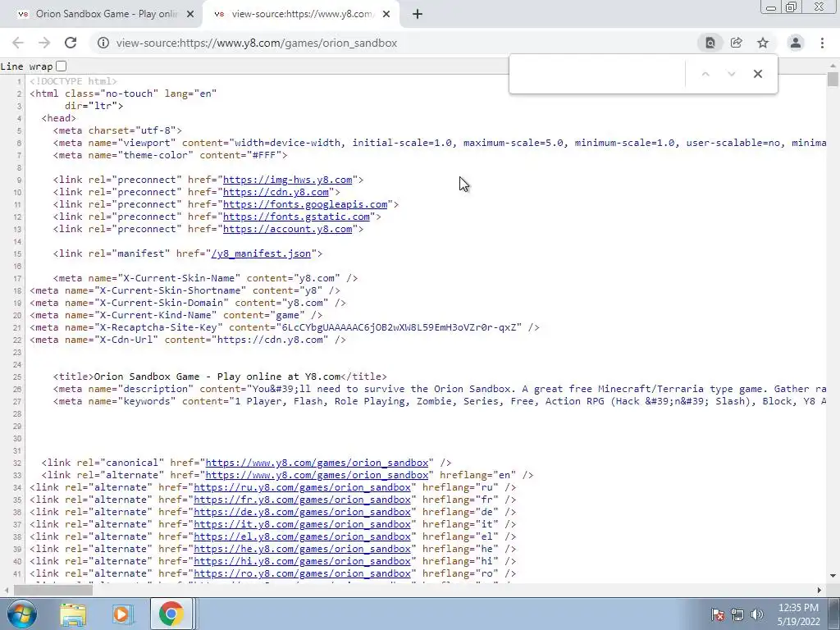Focus the address bar URL
840x630 pixels.
tap(257, 43)
